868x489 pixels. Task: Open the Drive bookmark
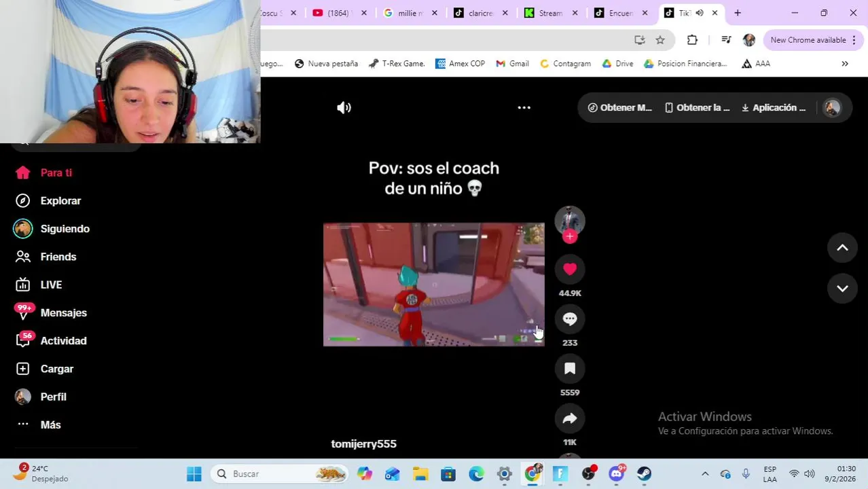617,63
